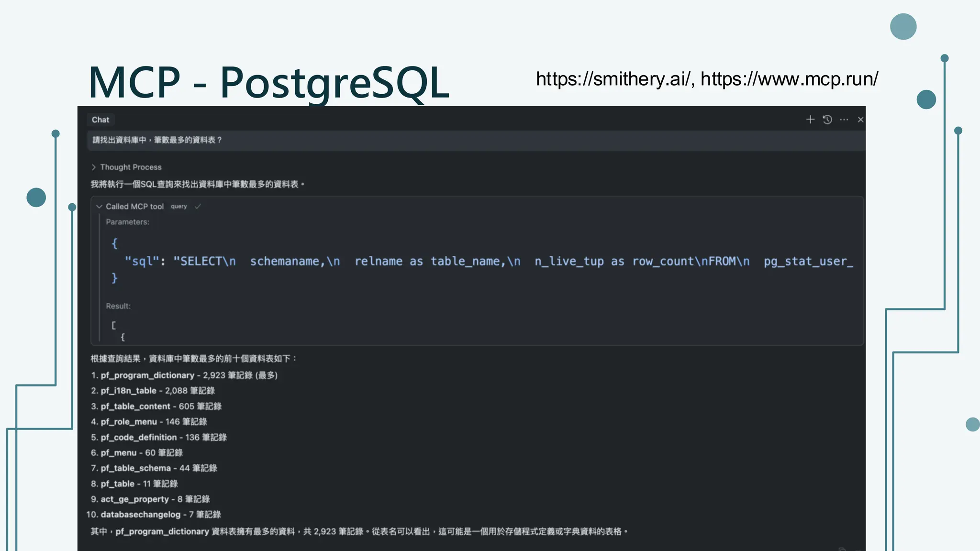Collapse the Called MCP tool block
The image size is (980, 551).
99,207
